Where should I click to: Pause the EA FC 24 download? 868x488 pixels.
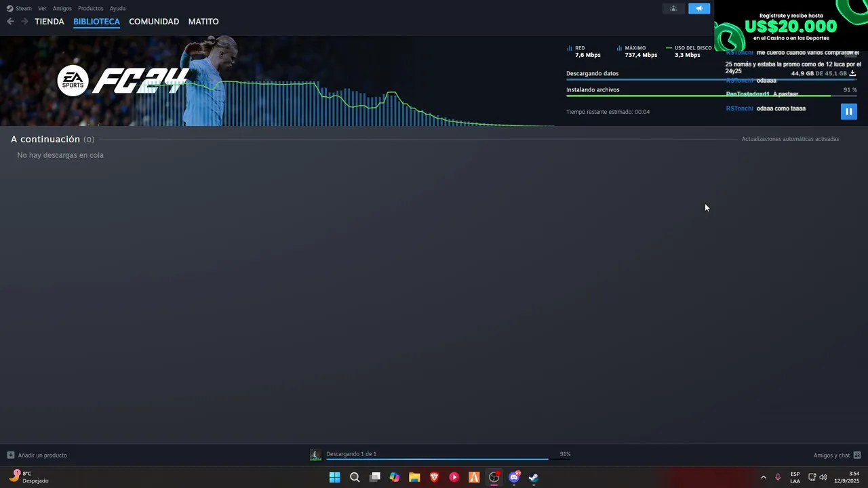coord(848,111)
